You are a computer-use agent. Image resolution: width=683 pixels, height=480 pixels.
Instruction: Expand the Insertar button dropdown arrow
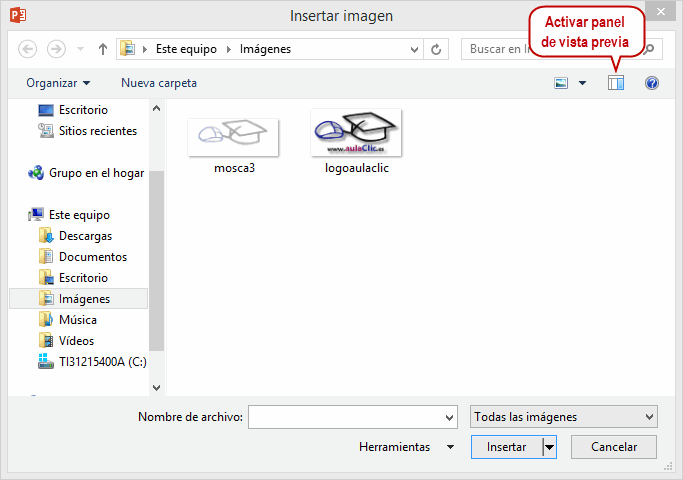[x=549, y=447]
